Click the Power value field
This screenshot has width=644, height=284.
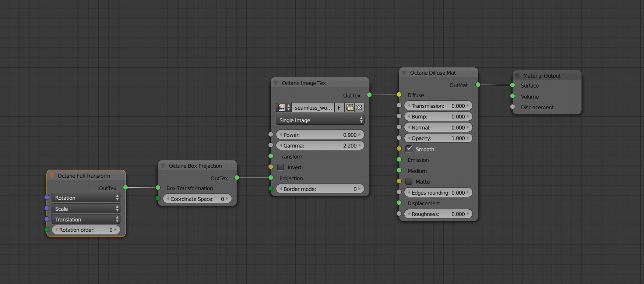[x=320, y=135]
